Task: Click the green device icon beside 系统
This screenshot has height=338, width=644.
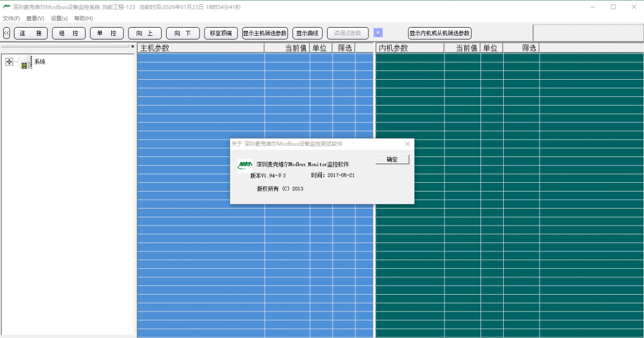Action: (25, 64)
